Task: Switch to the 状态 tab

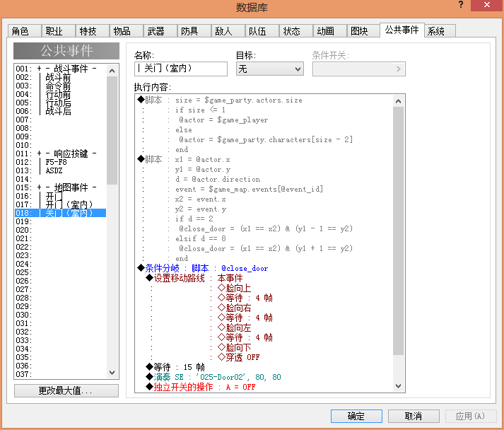Action: pyautogui.click(x=296, y=31)
